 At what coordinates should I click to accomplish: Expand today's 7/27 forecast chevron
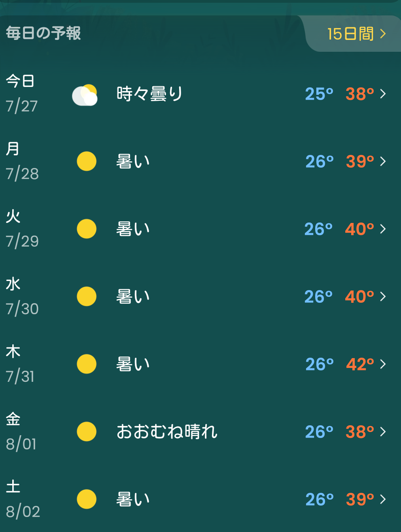383,94
